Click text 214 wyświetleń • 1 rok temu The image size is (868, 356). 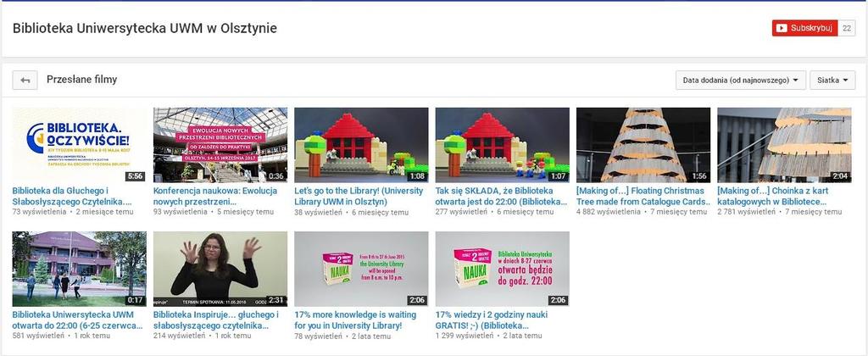coord(202,336)
